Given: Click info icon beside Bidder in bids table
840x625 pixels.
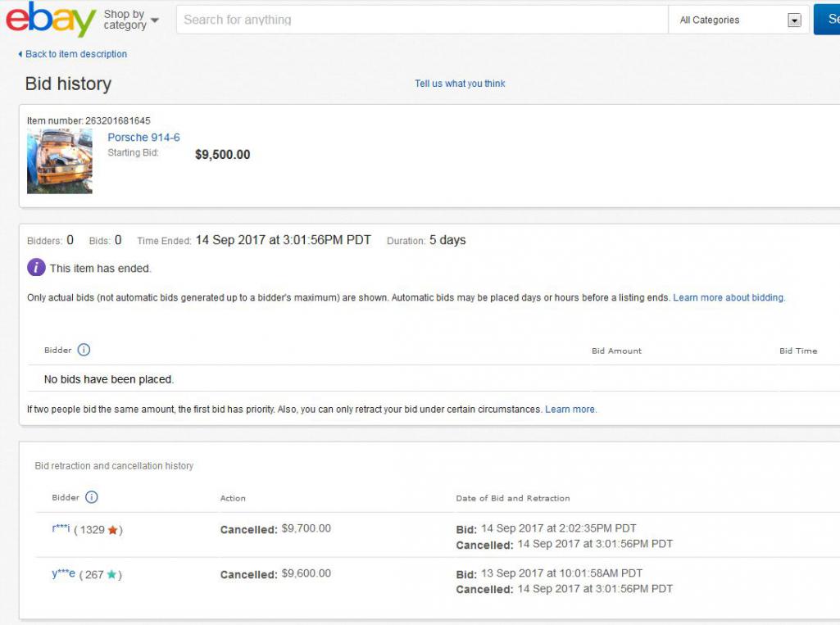Looking at the screenshot, I should (x=84, y=350).
